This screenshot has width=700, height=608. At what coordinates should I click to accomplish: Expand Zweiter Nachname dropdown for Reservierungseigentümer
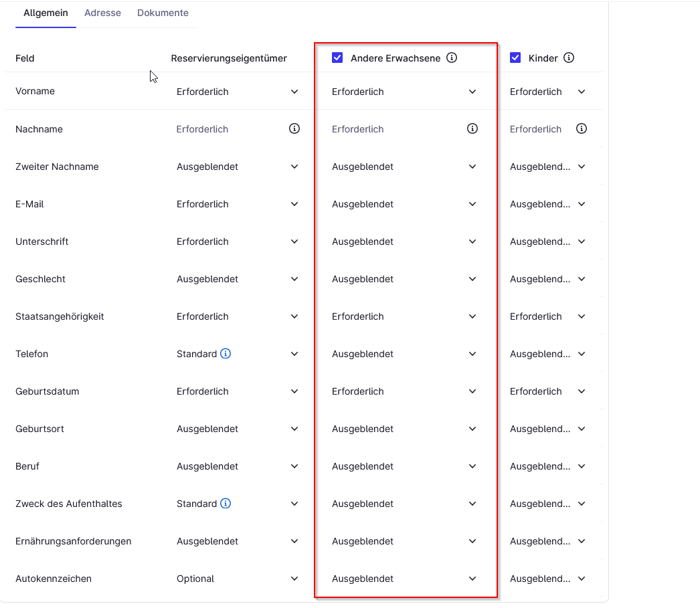pos(238,167)
